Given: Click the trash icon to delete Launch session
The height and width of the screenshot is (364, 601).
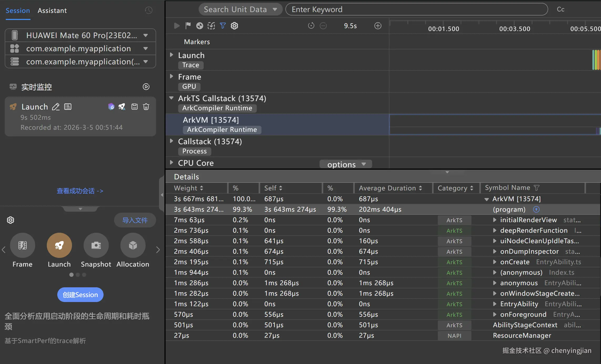Looking at the screenshot, I should (146, 107).
